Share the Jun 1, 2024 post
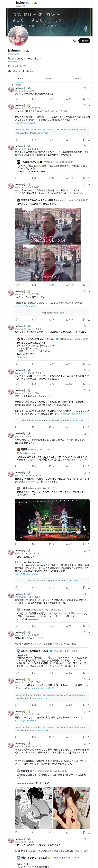 coord(89,427)
